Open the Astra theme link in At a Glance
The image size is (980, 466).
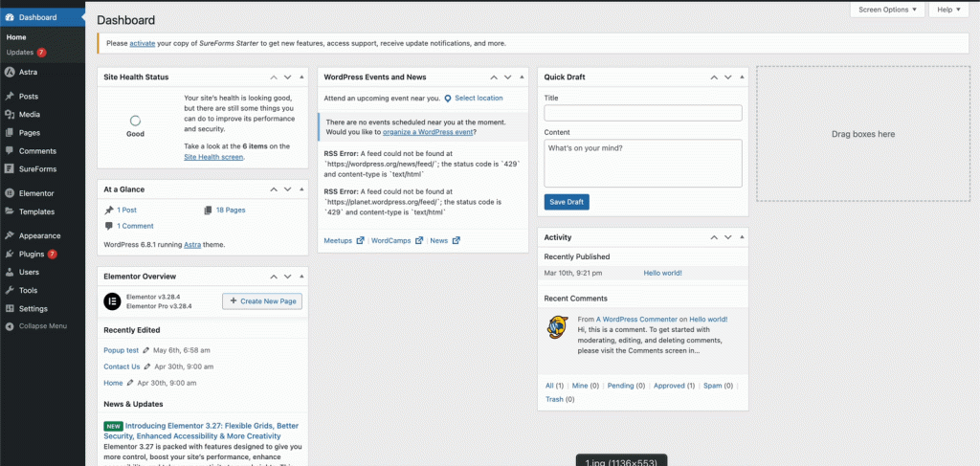[191, 245]
